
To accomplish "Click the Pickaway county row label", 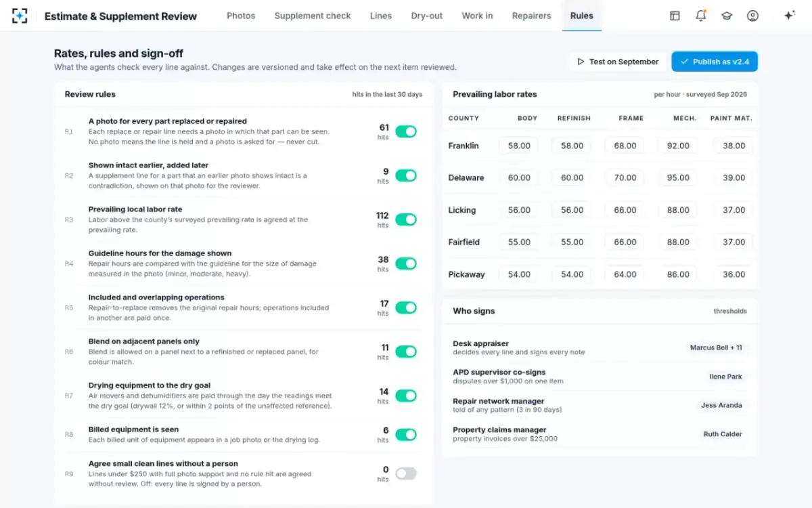I will point(466,274).
